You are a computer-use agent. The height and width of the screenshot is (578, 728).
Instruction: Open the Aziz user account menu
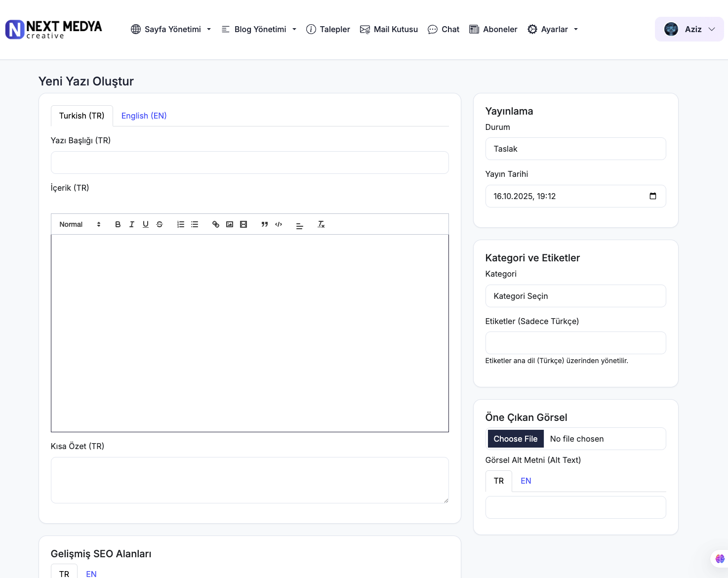tap(689, 29)
